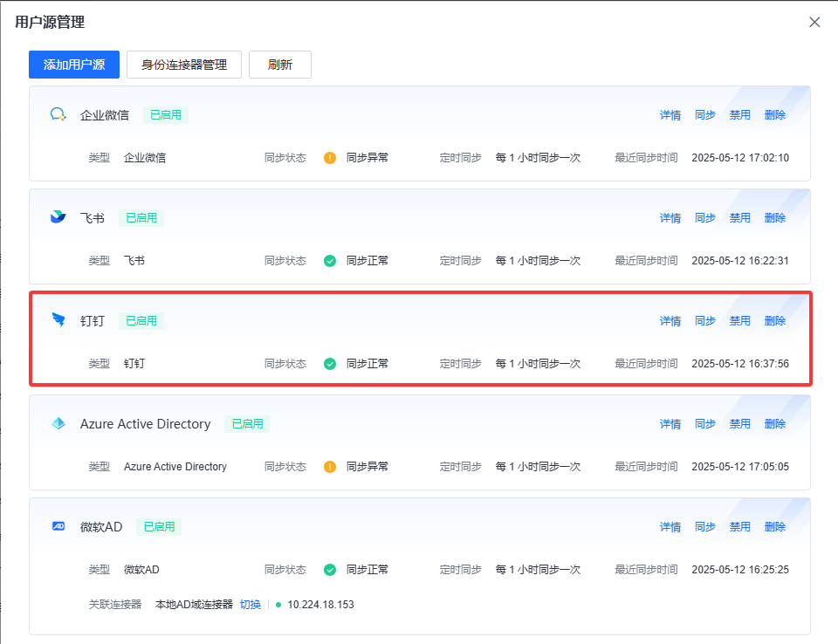Click the Azure Active Directory logo icon
Image resolution: width=838 pixels, height=644 pixels.
click(x=58, y=423)
